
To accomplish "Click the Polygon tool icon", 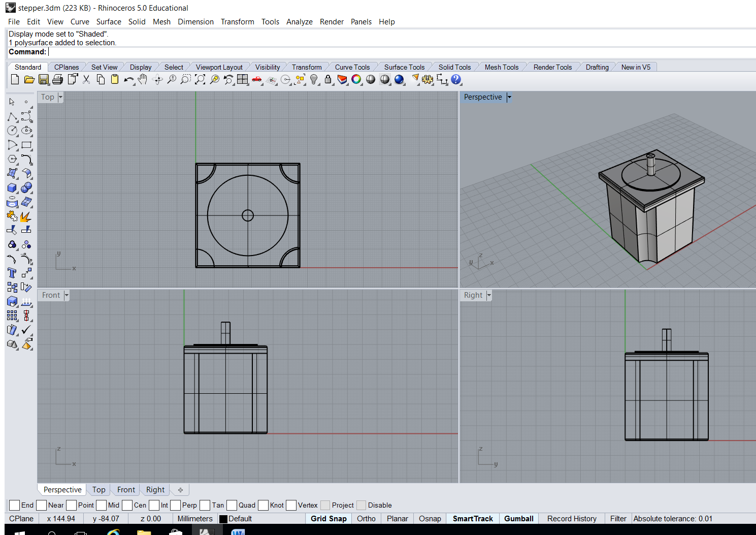I will click(x=12, y=159).
